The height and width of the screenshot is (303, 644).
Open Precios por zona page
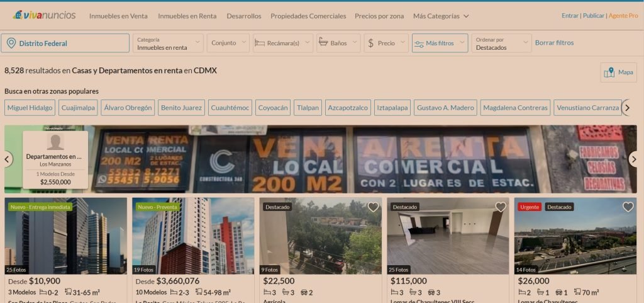(379, 16)
